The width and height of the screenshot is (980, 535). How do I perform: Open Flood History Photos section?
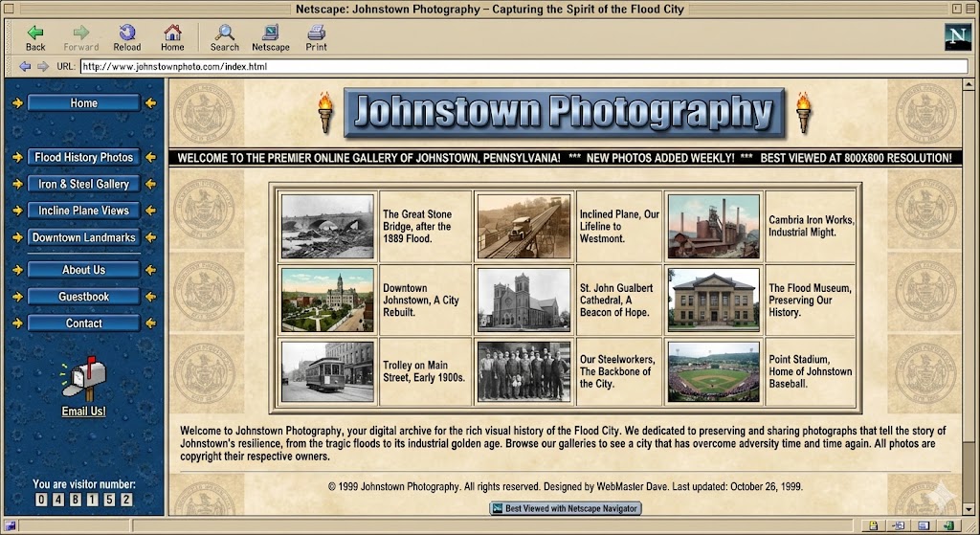click(84, 158)
